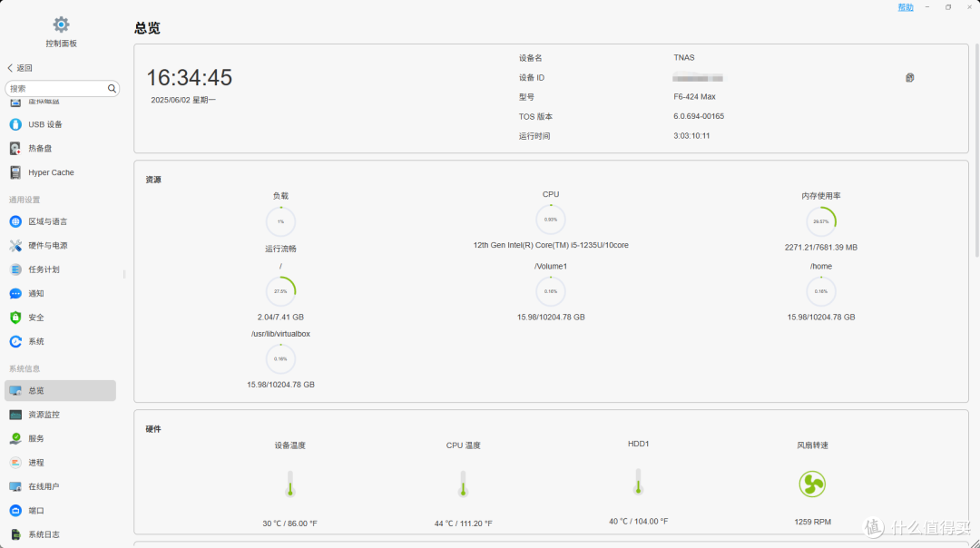Open 任务计划 in the sidebar
Image resolution: width=980 pixels, height=548 pixels.
pos(60,270)
